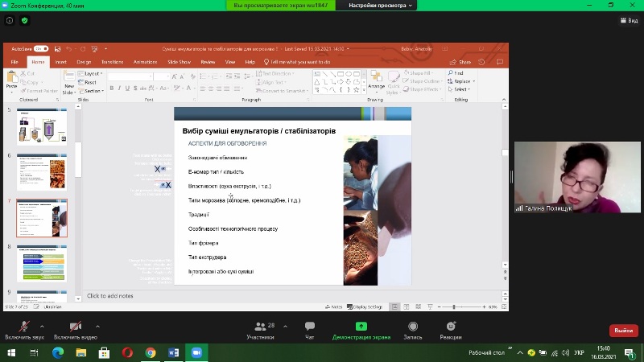Open the Participants list in Zoom

(x=260, y=330)
